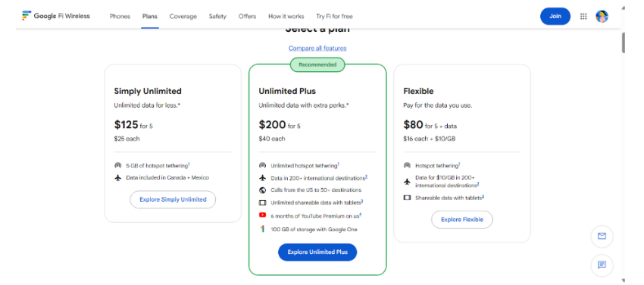This screenshot has height=285, width=644.
Task: Open the How it works nav item
Action: pos(286,17)
